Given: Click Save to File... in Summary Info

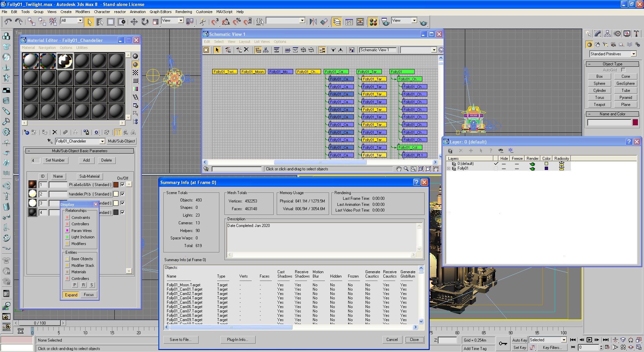Looking at the screenshot, I should pos(180,340).
